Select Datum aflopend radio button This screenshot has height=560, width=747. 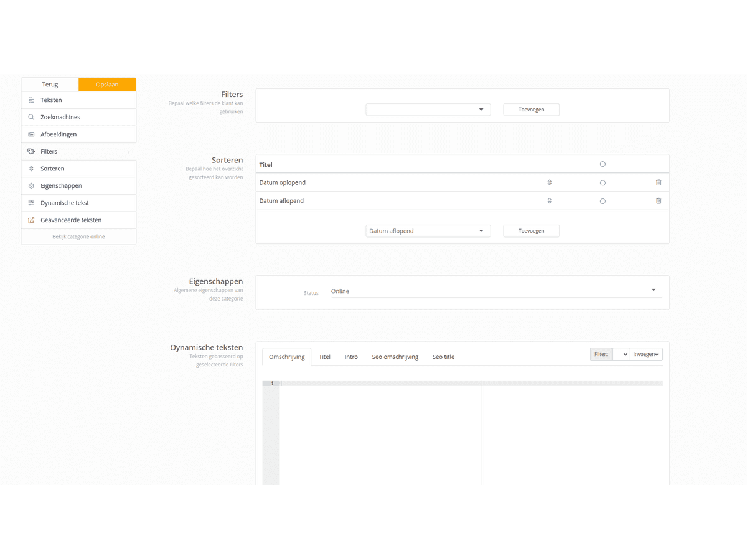tap(603, 202)
